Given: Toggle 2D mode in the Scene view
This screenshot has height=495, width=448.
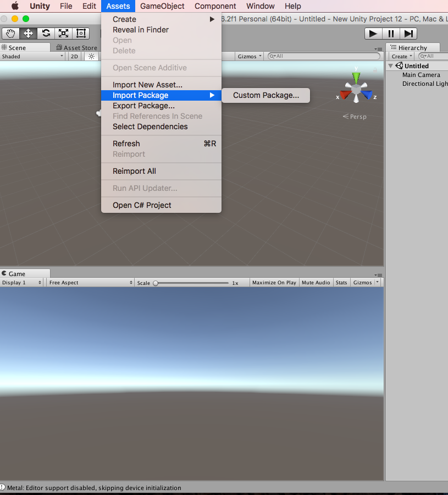Looking at the screenshot, I should click(74, 56).
